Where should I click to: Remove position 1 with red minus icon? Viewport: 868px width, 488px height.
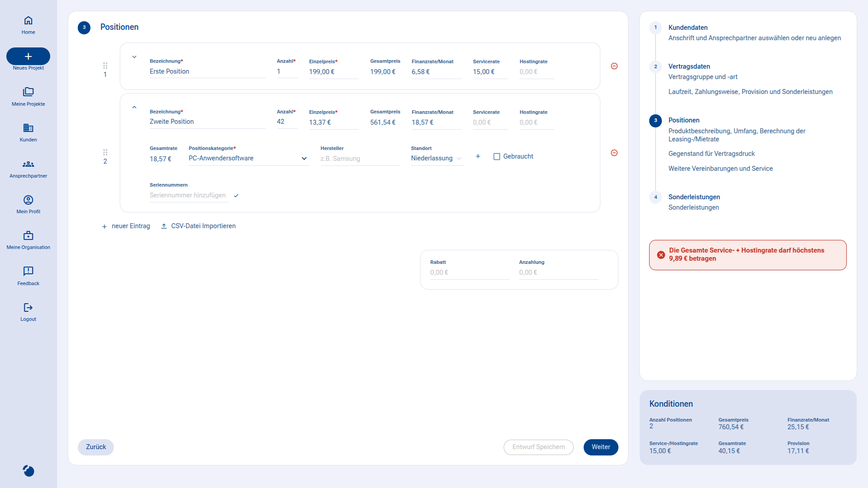(x=614, y=66)
